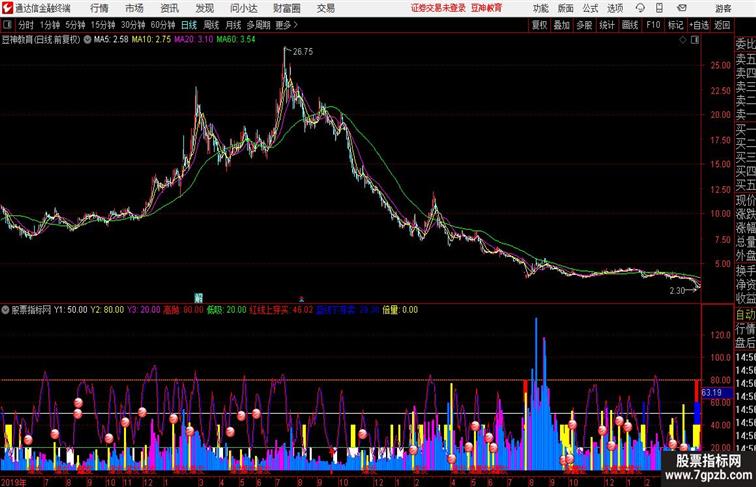Switch to the 30分钟 period tab
The height and width of the screenshot is (487, 756).
(133, 25)
